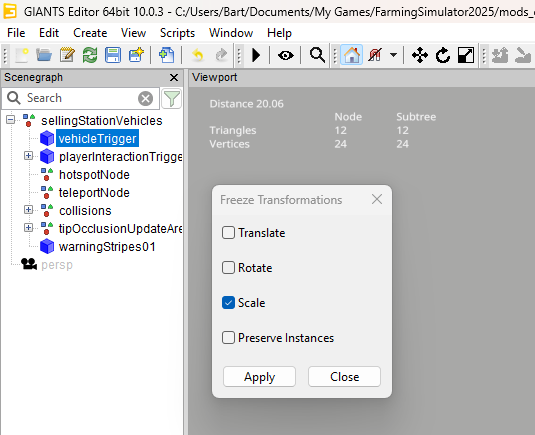Uncheck the Scale checkbox

pos(228,303)
